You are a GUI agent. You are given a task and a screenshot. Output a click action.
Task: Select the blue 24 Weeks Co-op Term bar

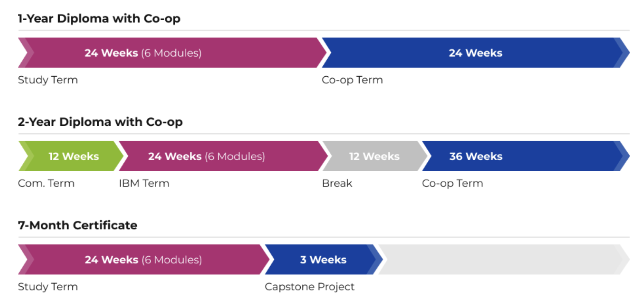(x=476, y=53)
